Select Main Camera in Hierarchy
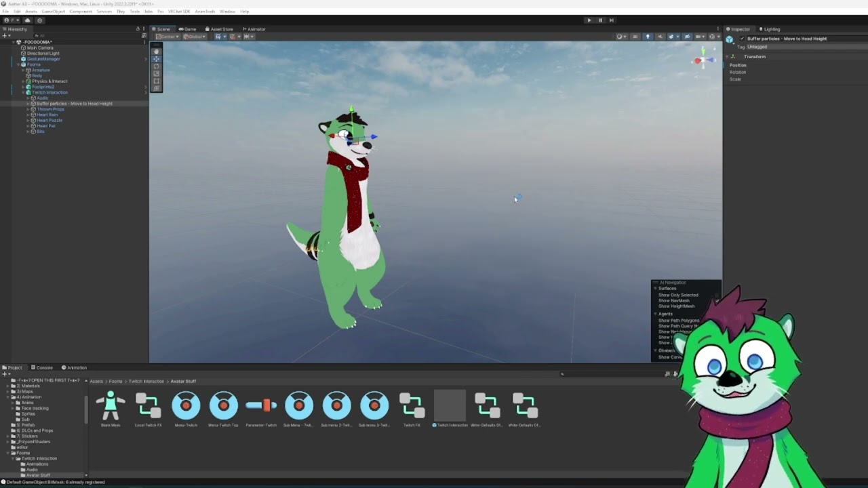Viewport: 868px width, 488px height. coord(40,47)
